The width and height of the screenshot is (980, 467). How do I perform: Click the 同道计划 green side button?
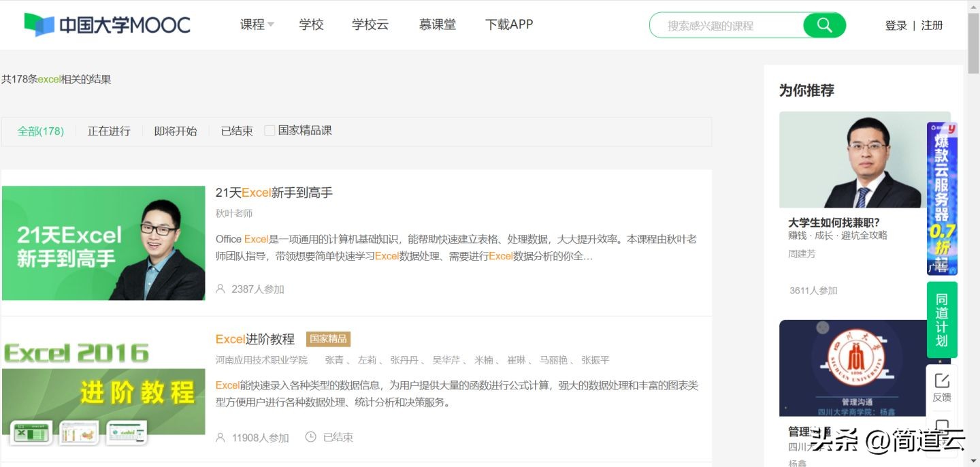pyautogui.click(x=942, y=320)
